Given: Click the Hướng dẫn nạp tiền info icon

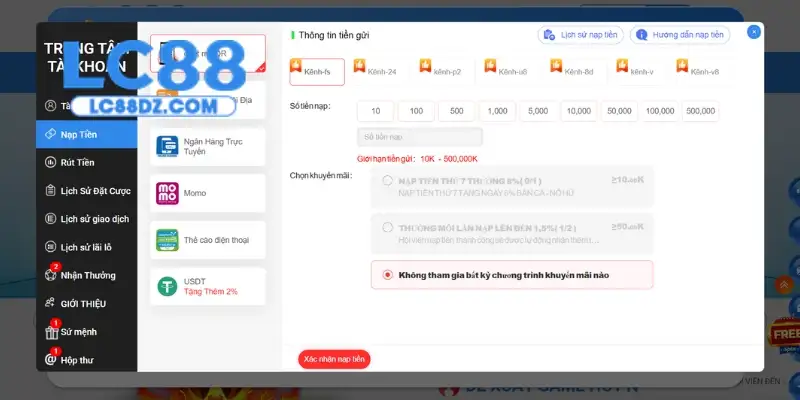Looking at the screenshot, I should [642, 35].
